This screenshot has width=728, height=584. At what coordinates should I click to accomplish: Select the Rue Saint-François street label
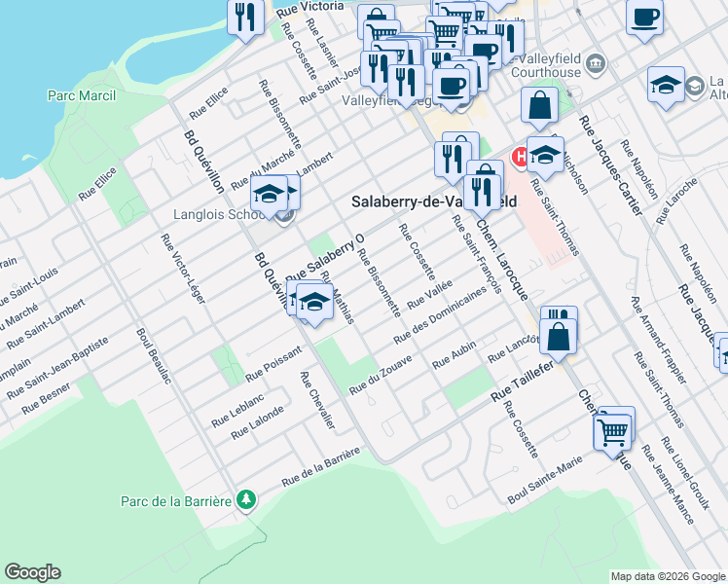477,254
